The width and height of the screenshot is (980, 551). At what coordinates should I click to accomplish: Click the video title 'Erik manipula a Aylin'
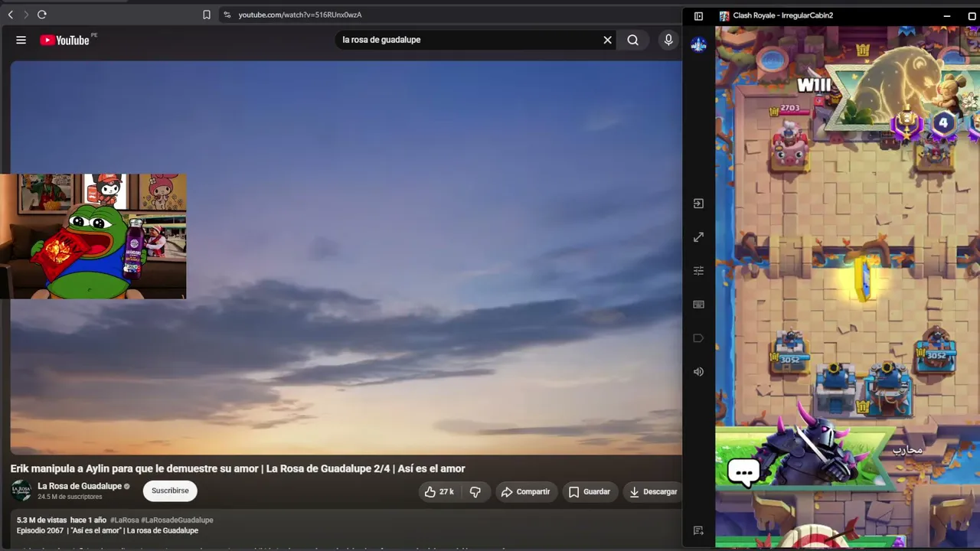coord(237,468)
